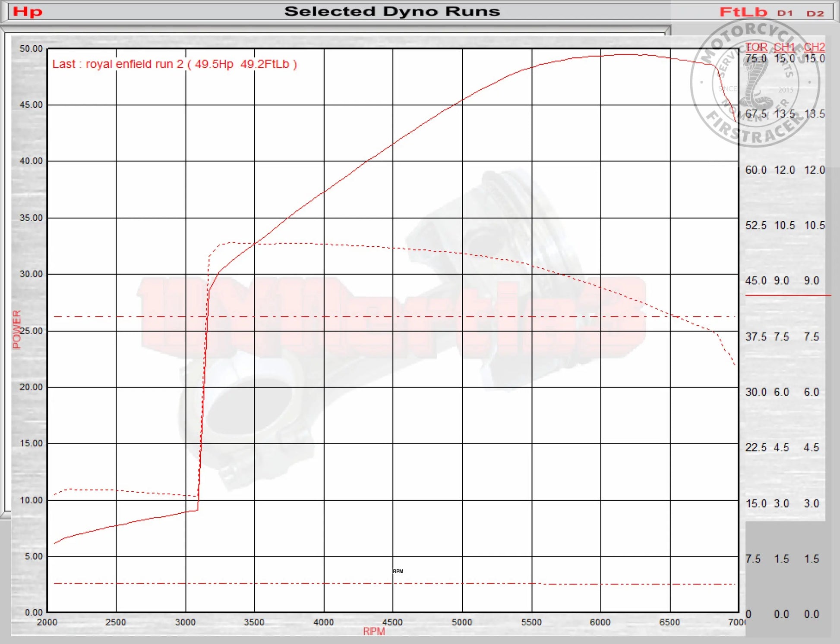
Task: Click the 50.00 tick on the power axis
Action: (x=31, y=49)
